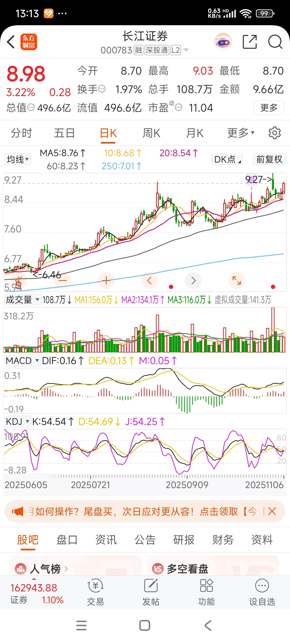Tap the Android home button
The width and height of the screenshot is (290, 644).
click(145, 625)
